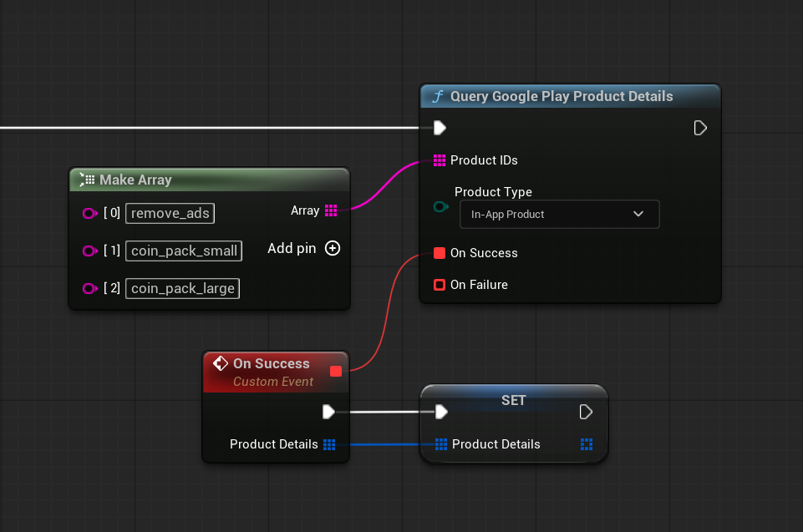The height and width of the screenshot is (532, 803).
Task: Click the "Product IDs" label text
Action: pos(484,160)
